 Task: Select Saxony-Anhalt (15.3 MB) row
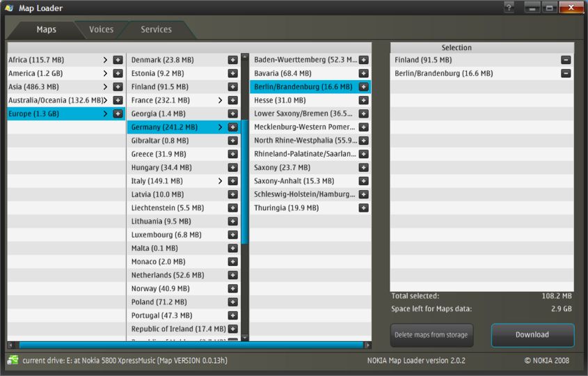[x=310, y=181]
